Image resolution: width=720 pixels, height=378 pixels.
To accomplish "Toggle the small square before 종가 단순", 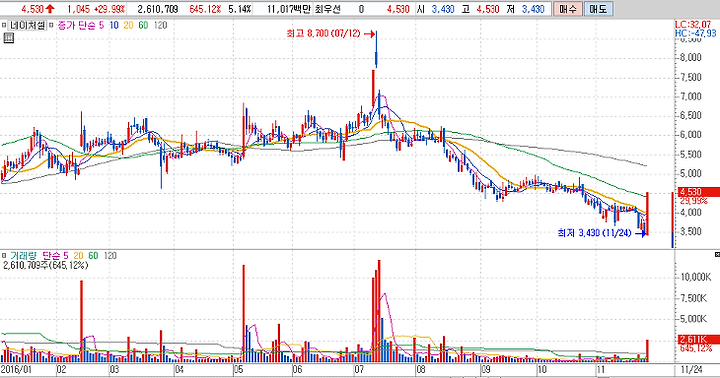I will click(51, 25).
